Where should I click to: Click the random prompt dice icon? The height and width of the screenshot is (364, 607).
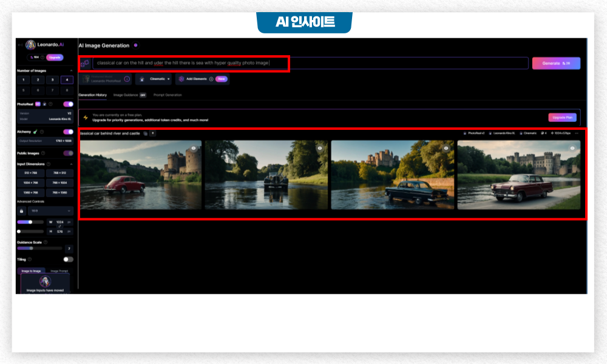(85, 63)
